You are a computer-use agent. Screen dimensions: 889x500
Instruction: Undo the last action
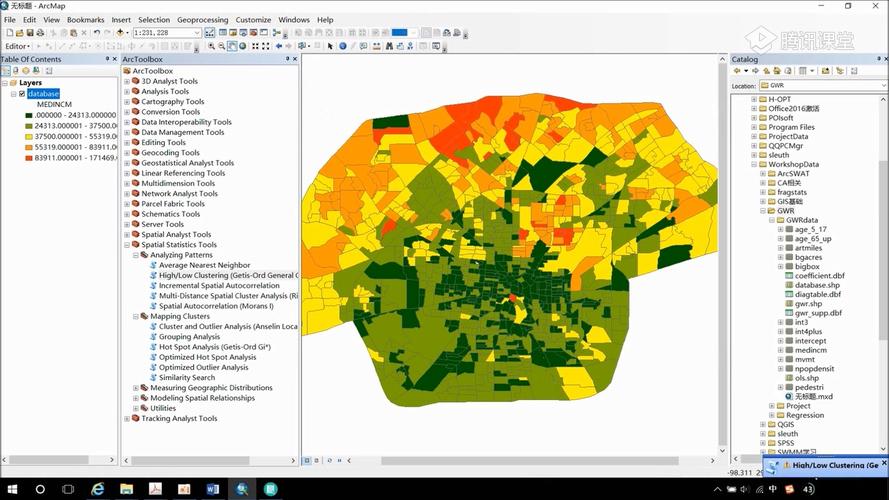coord(96,33)
